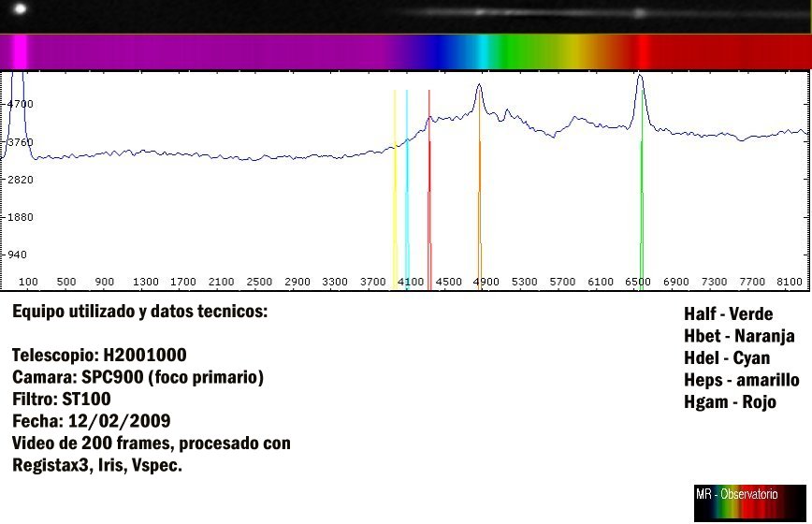
Task: Click the 'Filtro: ST100' line
Action: tap(62, 400)
